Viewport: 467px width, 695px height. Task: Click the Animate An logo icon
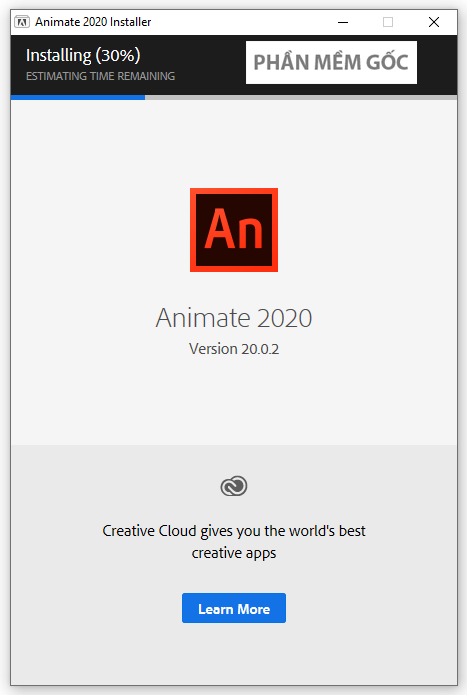coord(234,230)
